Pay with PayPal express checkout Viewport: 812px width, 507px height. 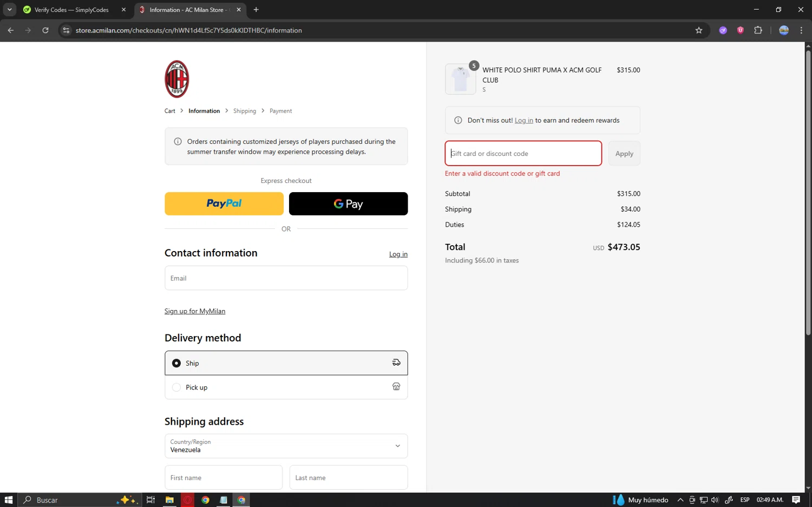(x=224, y=203)
